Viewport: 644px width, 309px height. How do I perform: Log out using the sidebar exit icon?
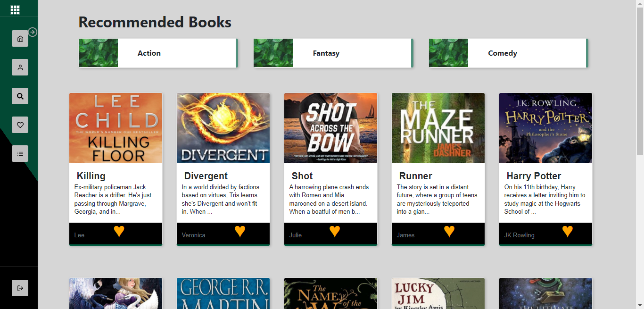coord(20,288)
